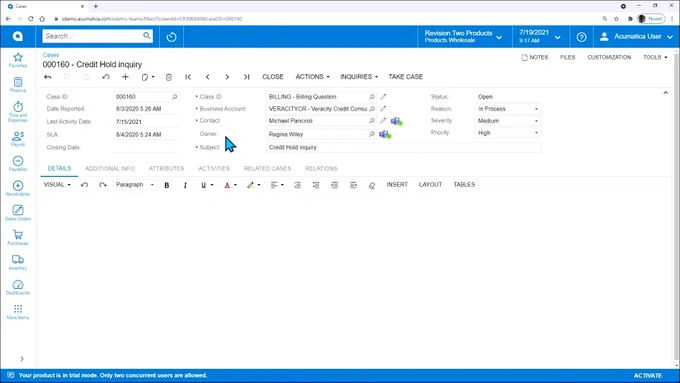Open the help question mark icon
The image size is (680, 383).
coord(581,37)
